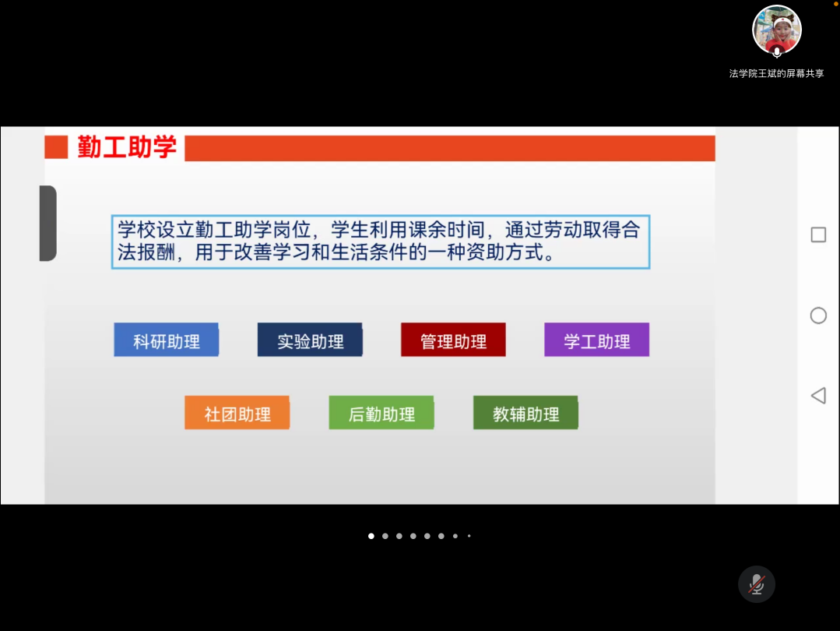Screen dimensions: 840x631
Task: Click the definition text box about 勤工助学岗位
Action: point(381,241)
